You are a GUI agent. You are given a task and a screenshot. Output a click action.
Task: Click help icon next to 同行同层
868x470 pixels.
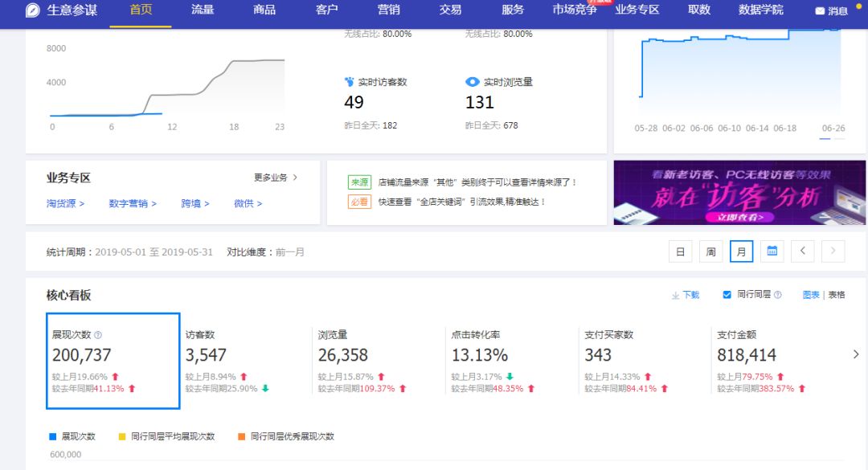pyautogui.click(x=777, y=296)
